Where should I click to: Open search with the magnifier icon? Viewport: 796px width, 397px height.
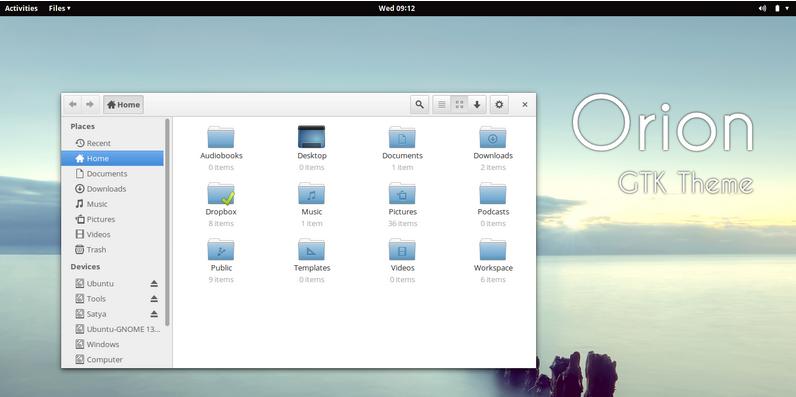(x=419, y=105)
